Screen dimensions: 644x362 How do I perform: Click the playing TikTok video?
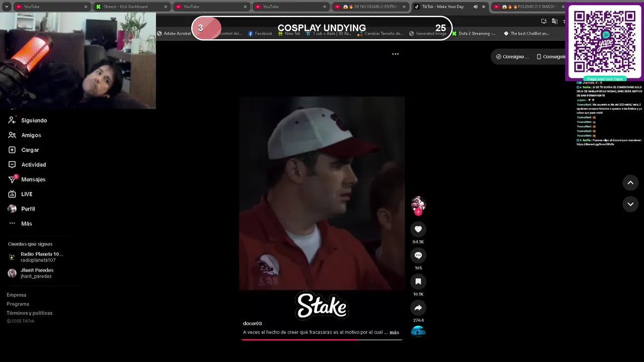click(x=322, y=193)
